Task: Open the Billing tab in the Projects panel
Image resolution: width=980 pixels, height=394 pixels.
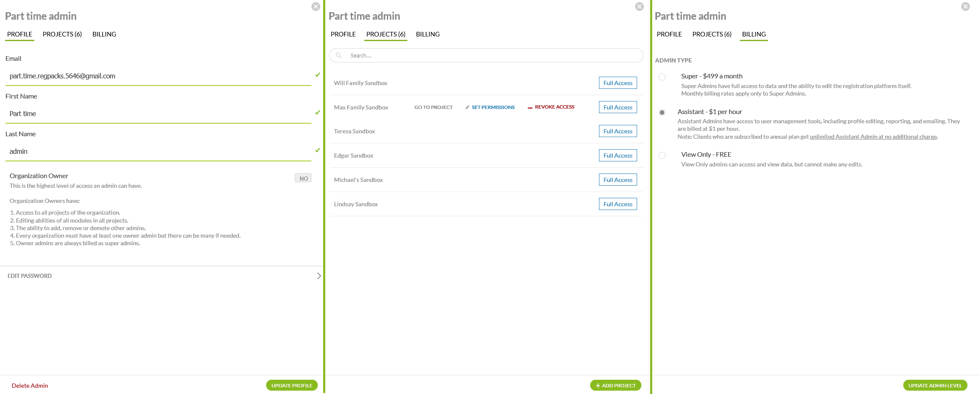Action: pyautogui.click(x=428, y=34)
